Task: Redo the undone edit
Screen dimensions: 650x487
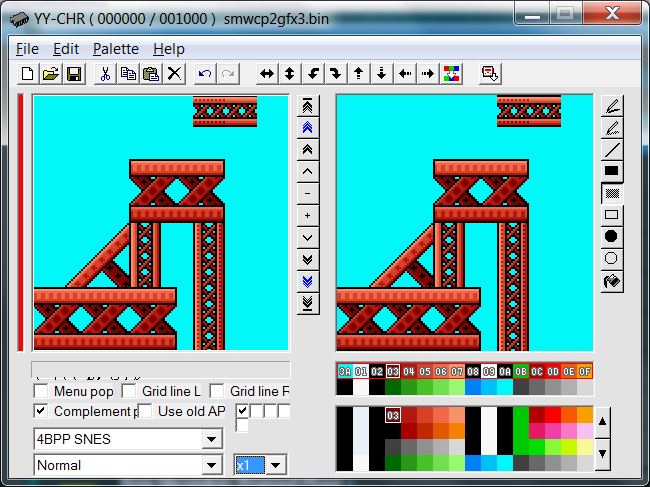Action: pos(228,74)
